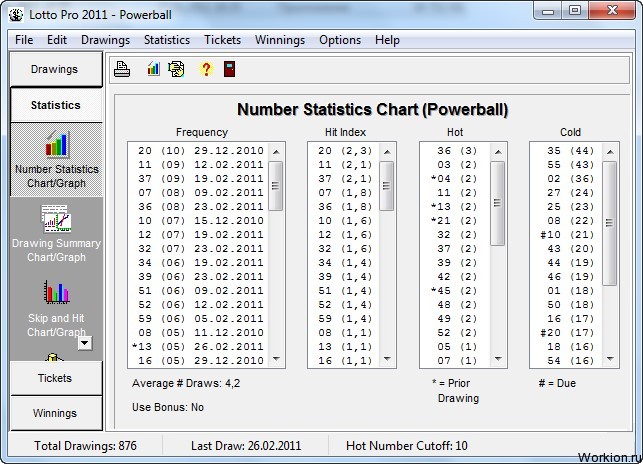643x464 pixels.
Task: Click Hit Index list scroll-down arrow
Action: coord(387,359)
